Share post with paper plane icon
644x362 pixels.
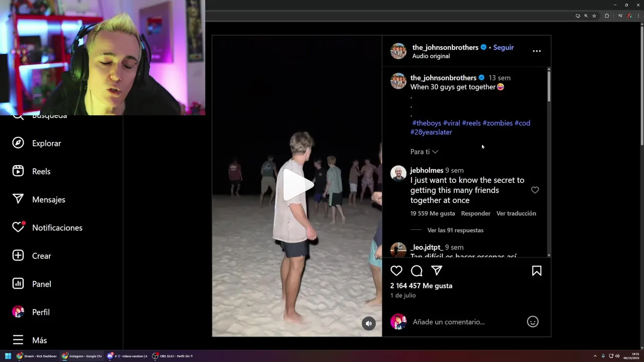tap(437, 270)
